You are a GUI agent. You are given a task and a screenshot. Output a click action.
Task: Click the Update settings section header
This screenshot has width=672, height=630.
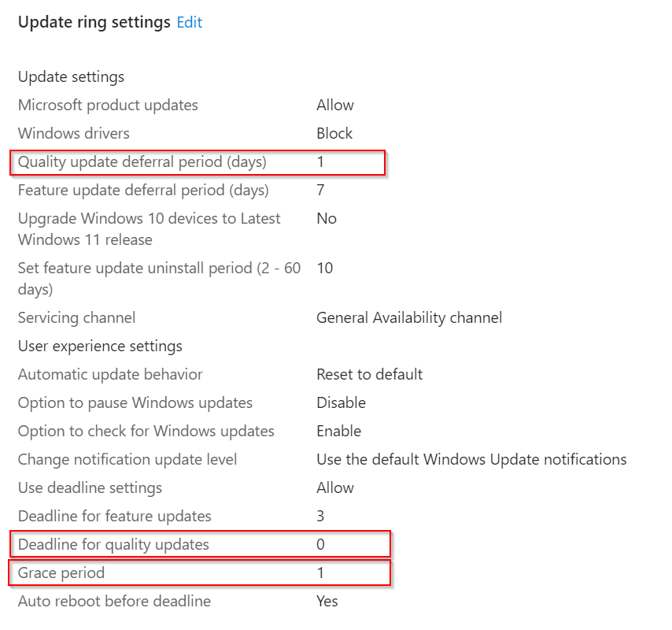point(71,76)
